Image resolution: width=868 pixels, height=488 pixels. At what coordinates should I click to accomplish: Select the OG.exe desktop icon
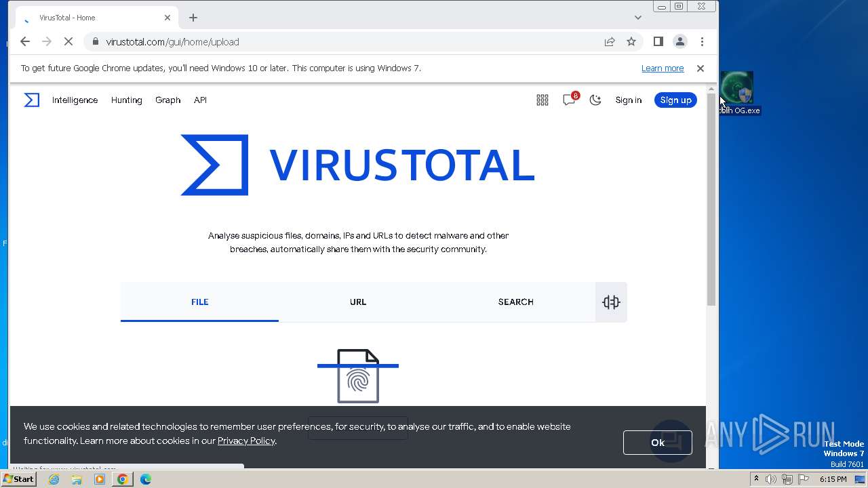(x=739, y=94)
